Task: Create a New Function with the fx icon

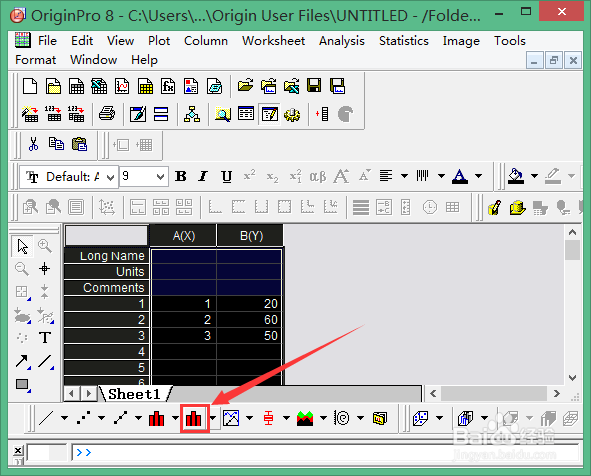Action: tap(168, 86)
